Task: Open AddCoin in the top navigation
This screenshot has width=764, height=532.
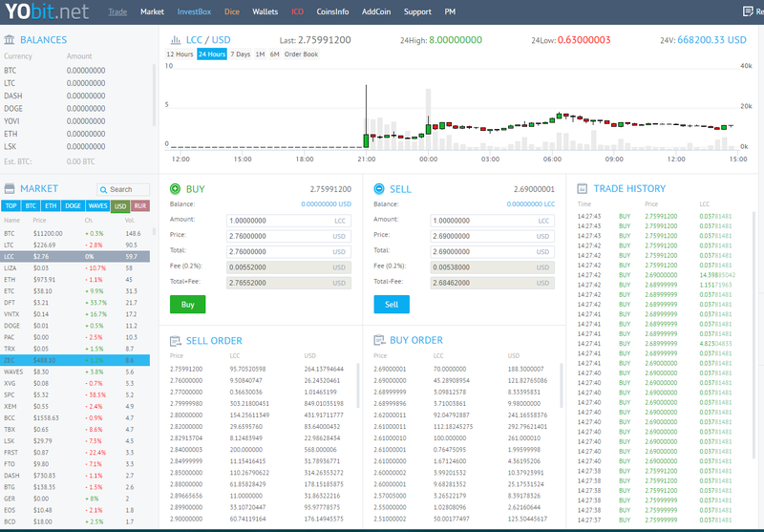Action: [376, 11]
